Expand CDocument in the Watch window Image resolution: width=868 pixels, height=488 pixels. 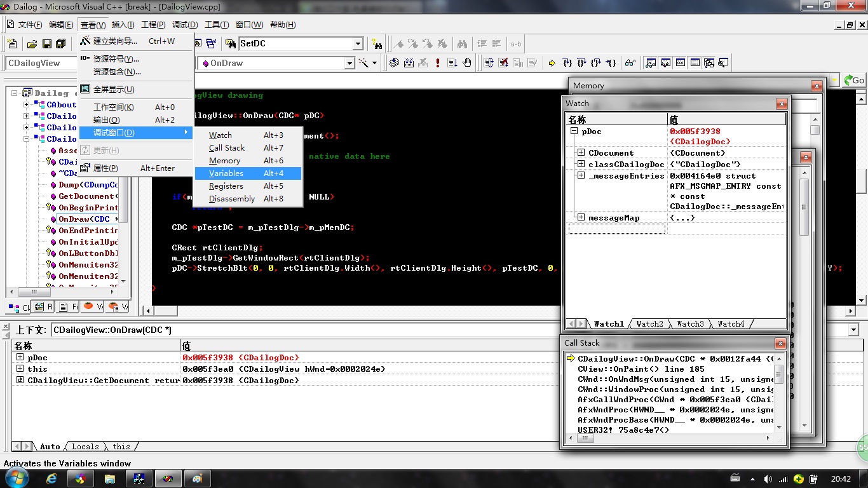(581, 152)
